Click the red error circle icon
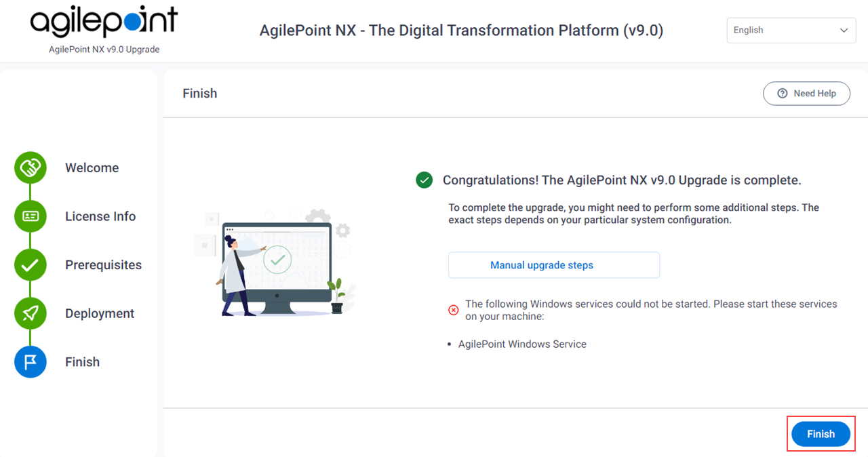The width and height of the screenshot is (868, 457). tap(454, 310)
